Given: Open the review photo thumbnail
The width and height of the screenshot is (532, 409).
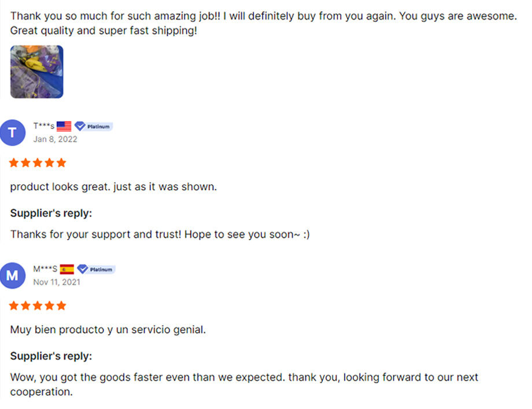Looking at the screenshot, I should [x=36, y=72].
